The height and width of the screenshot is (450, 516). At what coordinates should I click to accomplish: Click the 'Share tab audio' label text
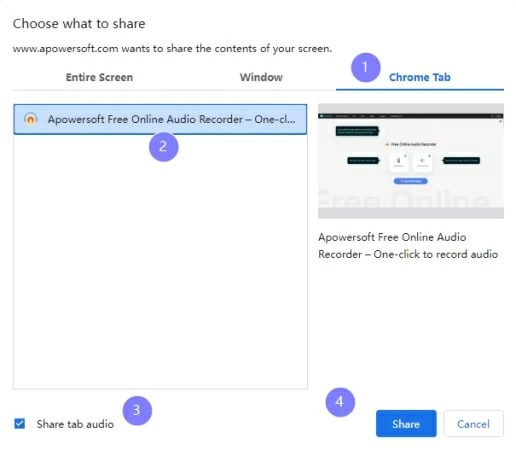[x=75, y=424]
